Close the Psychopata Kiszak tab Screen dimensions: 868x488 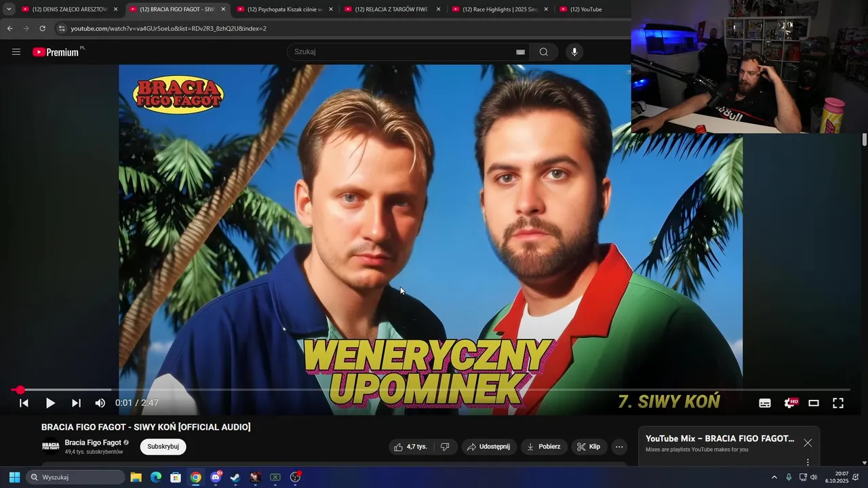(x=331, y=9)
